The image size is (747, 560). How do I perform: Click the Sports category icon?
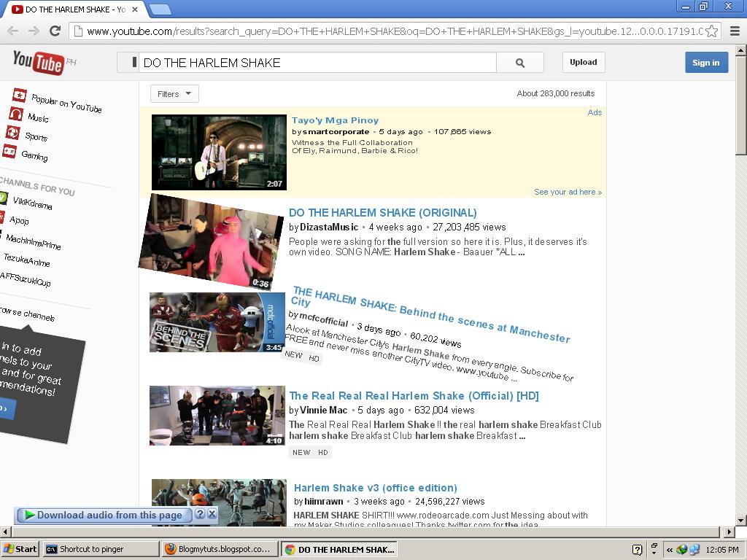click(12, 133)
